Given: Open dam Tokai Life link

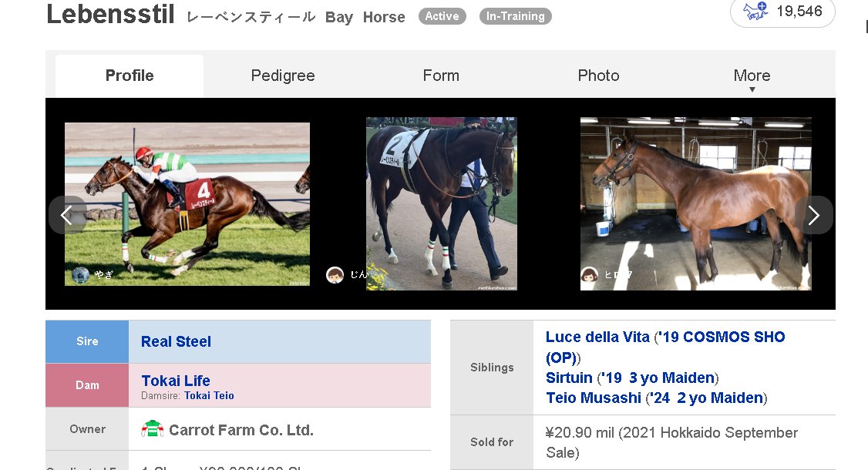Looking at the screenshot, I should [176, 381].
